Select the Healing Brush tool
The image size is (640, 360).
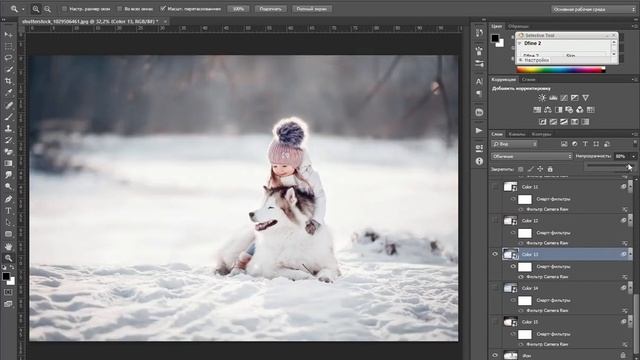8,105
